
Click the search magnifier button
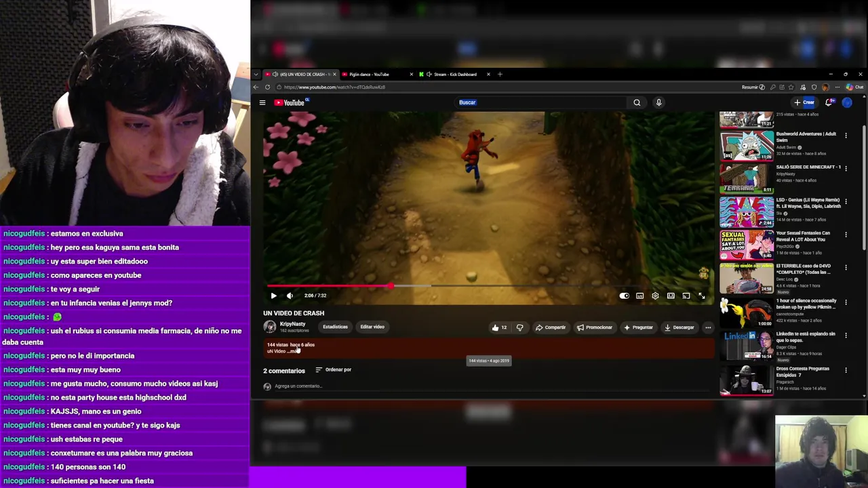tap(637, 102)
